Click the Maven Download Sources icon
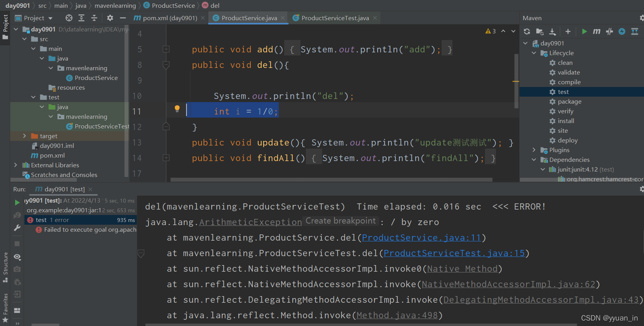 (x=552, y=31)
